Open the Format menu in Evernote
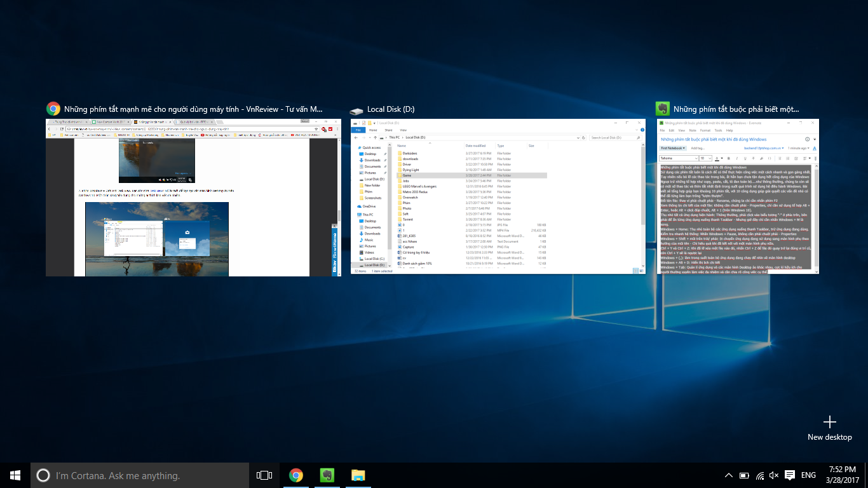This screenshot has width=868, height=488. 705,130
